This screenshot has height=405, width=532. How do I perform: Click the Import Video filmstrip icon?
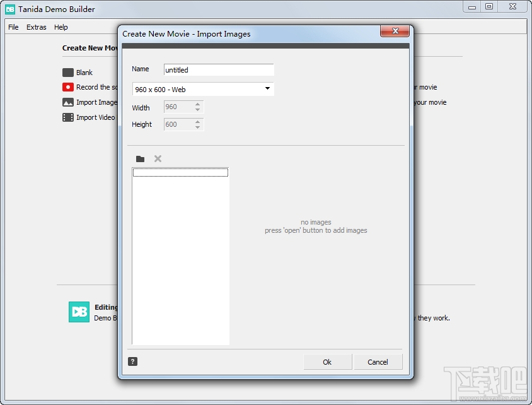pyautogui.click(x=67, y=117)
